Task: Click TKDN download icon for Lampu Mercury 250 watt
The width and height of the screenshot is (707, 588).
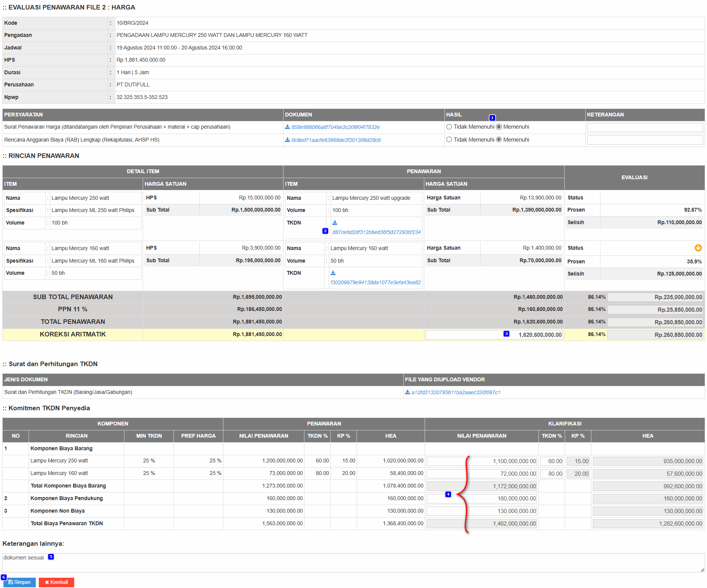Action: point(335,223)
